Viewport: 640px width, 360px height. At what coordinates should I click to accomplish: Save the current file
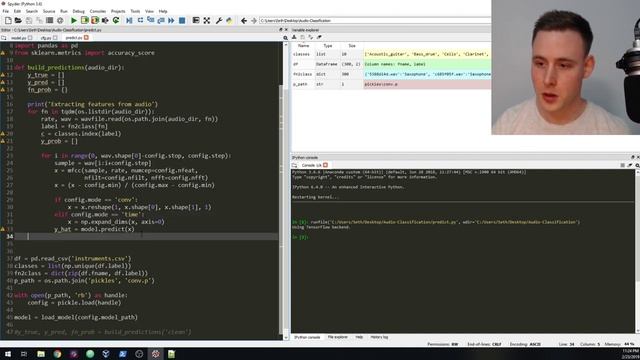coord(29,20)
